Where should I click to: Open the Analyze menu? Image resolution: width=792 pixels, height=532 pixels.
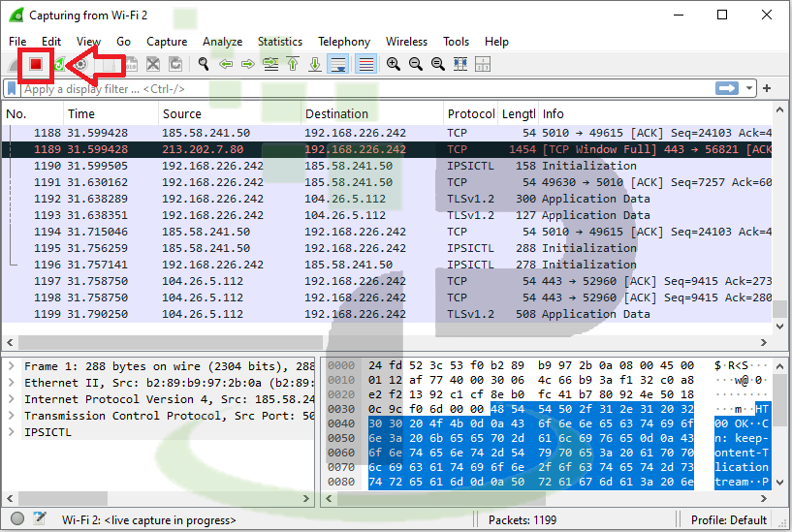223,42
